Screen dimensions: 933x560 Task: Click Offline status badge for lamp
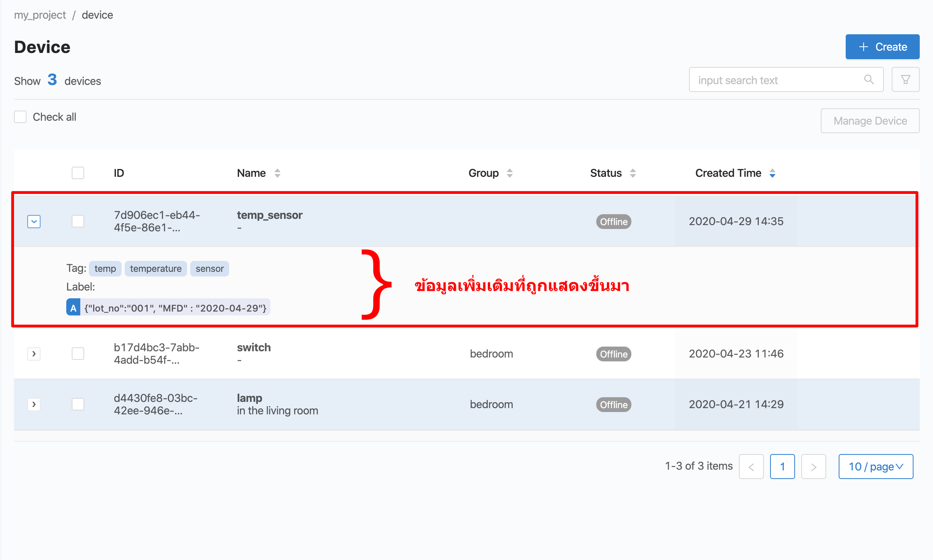[613, 405]
